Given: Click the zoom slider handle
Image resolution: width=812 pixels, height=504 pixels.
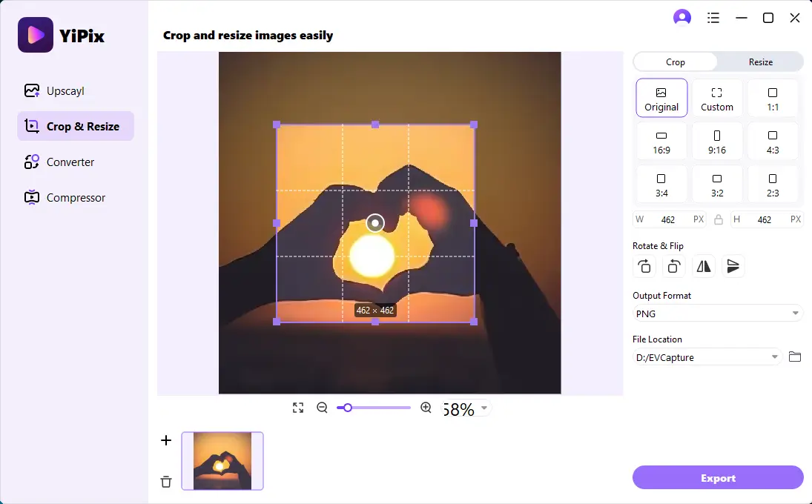Looking at the screenshot, I should tap(348, 408).
